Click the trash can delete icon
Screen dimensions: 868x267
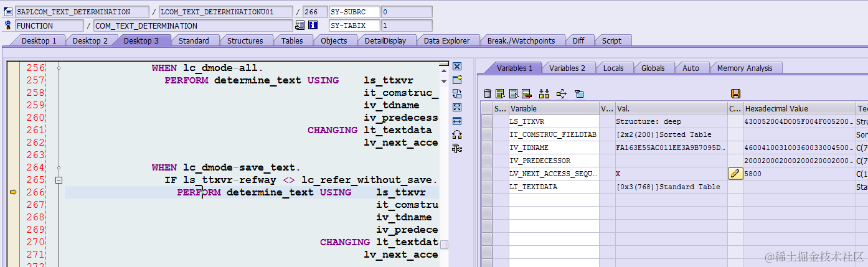488,93
